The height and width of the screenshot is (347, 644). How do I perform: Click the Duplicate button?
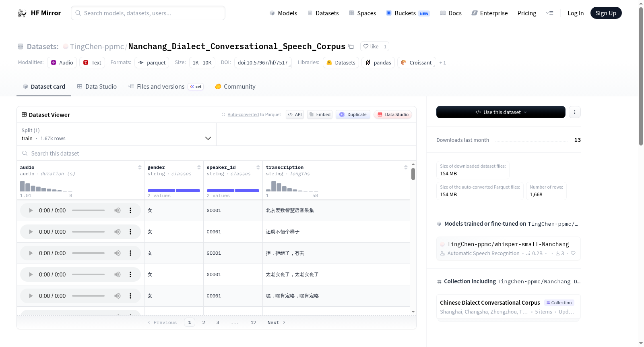pyautogui.click(x=353, y=114)
